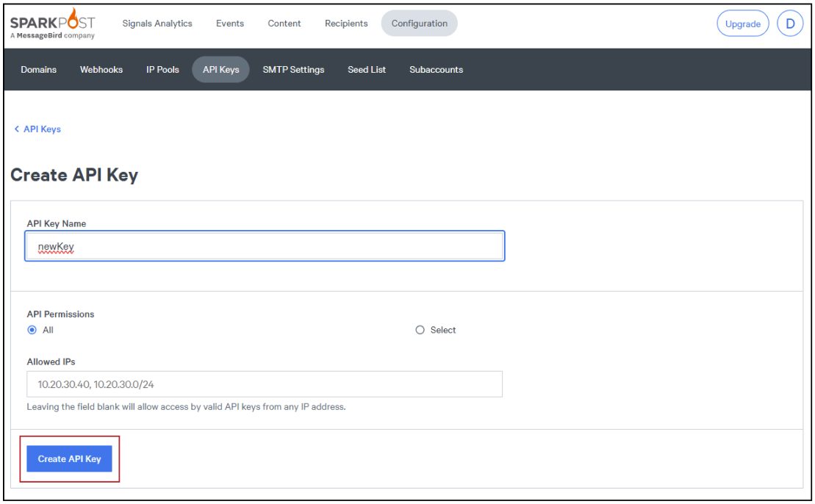Open the Configuration menu
Screen dimensions: 815x504
click(x=419, y=24)
